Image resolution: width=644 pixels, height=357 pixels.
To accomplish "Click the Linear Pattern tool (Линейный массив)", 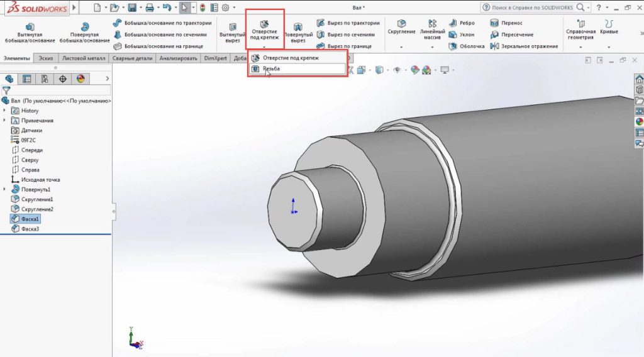I will point(432,30).
